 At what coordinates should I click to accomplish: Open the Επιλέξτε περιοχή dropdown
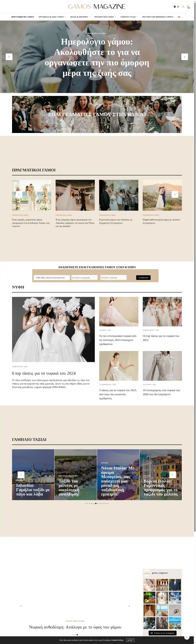113,277
